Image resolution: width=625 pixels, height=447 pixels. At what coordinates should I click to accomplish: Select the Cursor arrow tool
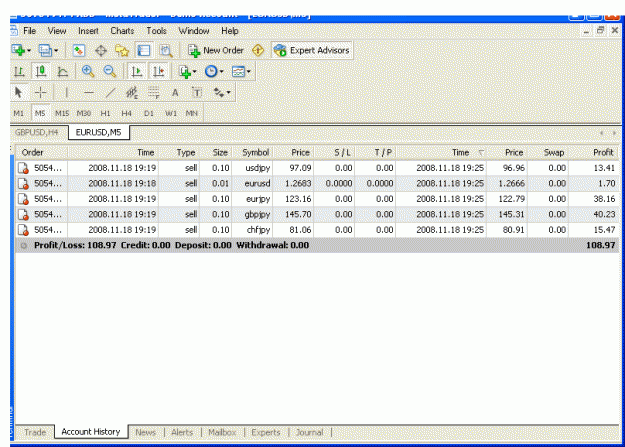click(18, 93)
